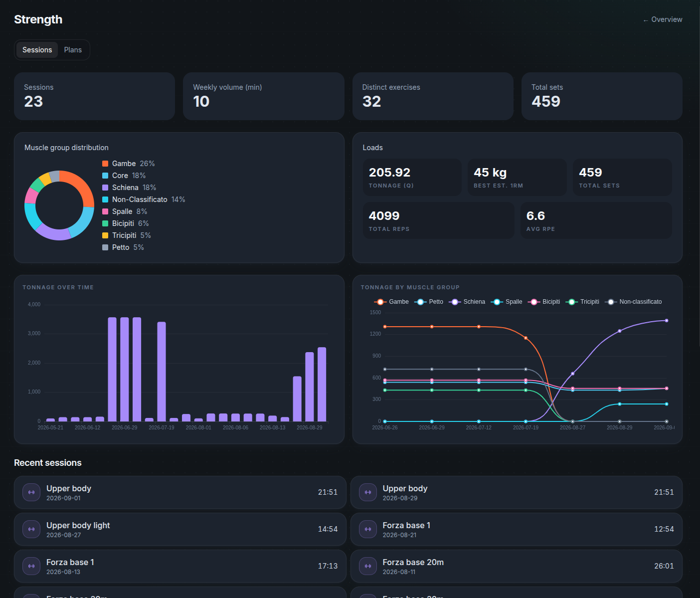Click the dumbbell icon for Forza base 1 2026-08-21
Viewport: 700px width, 598px height.
[x=368, y=529]
